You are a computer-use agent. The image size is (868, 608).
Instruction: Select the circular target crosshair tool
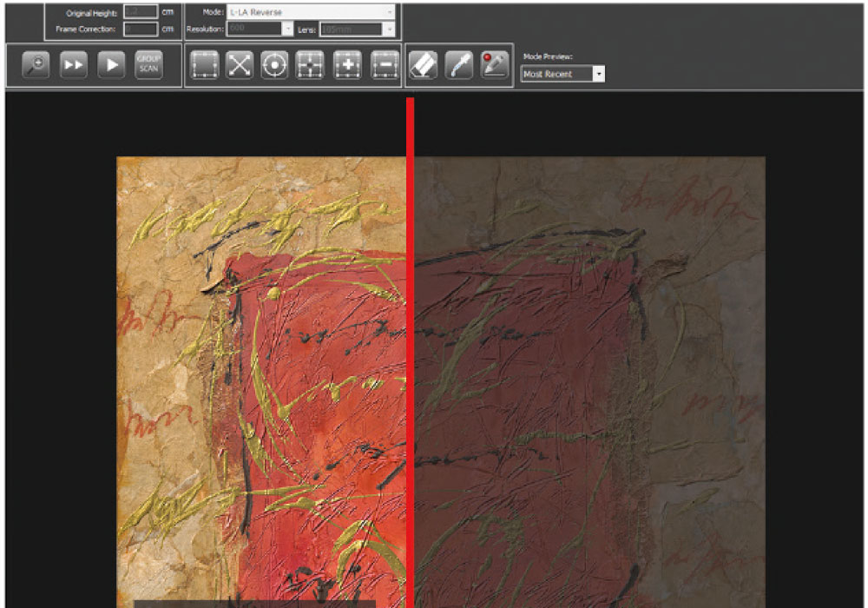pyautogui.click(x=274, y=65)
